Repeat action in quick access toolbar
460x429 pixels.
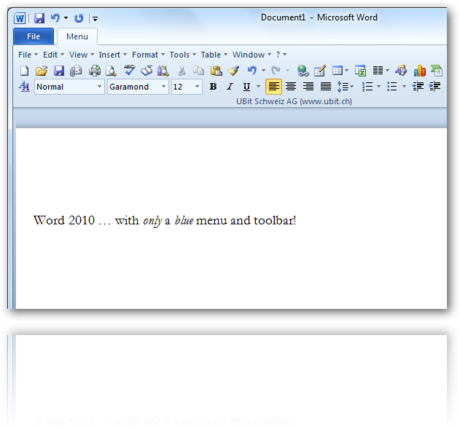click(79, 18)
